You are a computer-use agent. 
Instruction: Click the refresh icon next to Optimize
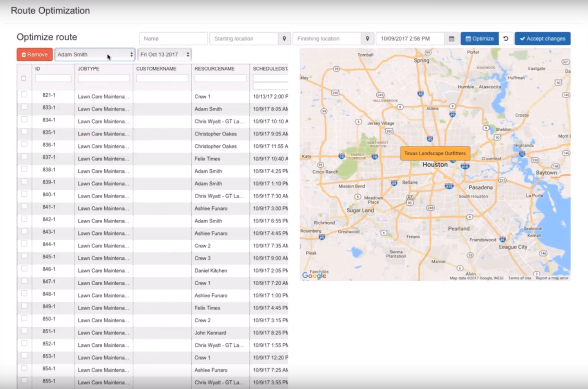[x=506, y=38]
